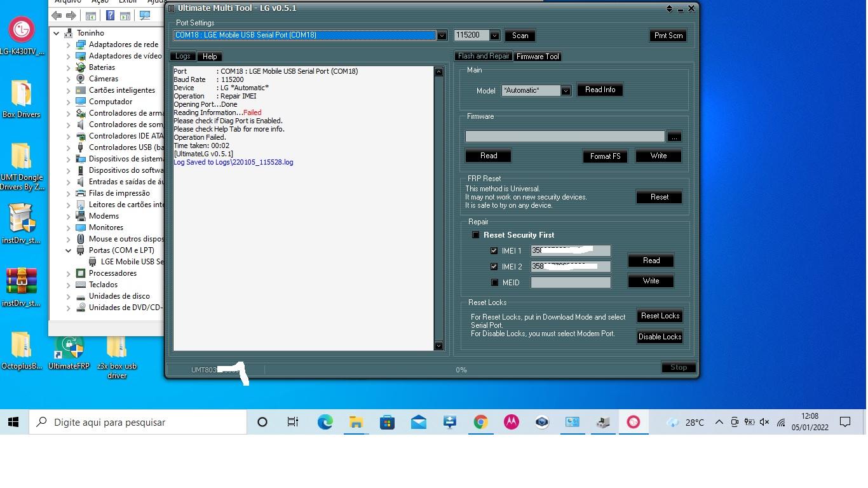Click the firmware browse (...) button
Image resolution: width=868 pixels, height=488 pixels.
tap(674, 137)
